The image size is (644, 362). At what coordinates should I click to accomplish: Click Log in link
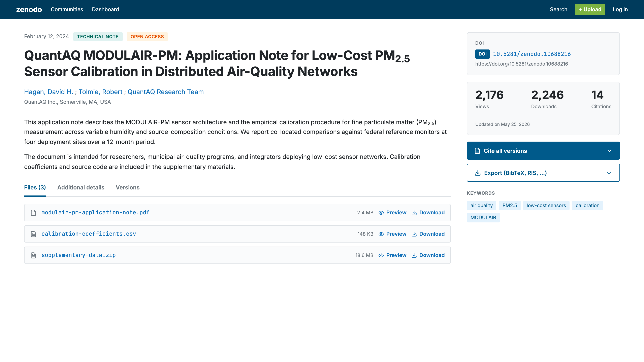coord(620,9)
